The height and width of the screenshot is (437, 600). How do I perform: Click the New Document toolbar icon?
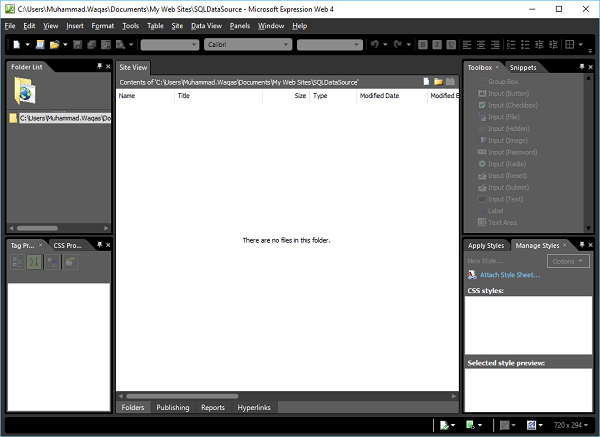coord(16,45)
